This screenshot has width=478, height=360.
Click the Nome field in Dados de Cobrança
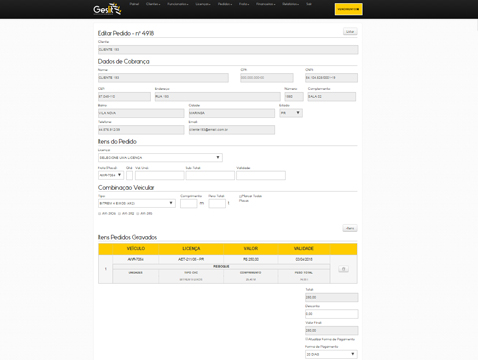coord(163,78)
